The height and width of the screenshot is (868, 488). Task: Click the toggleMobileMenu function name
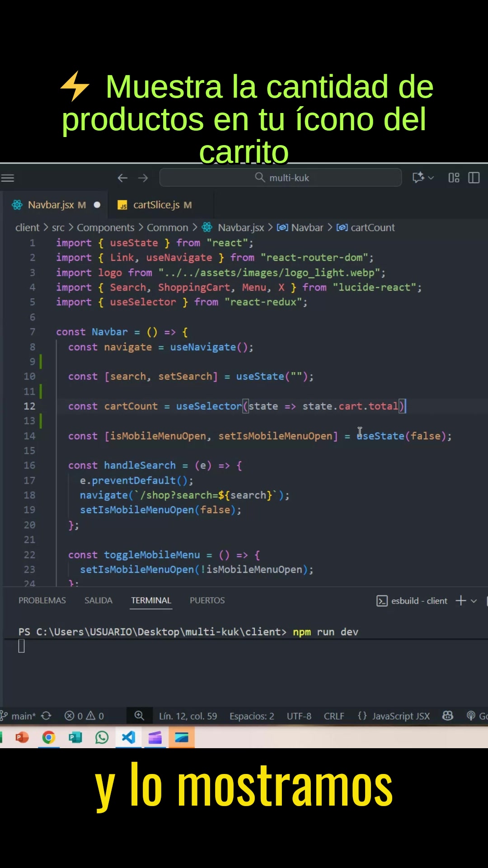[x=152, y=555]
